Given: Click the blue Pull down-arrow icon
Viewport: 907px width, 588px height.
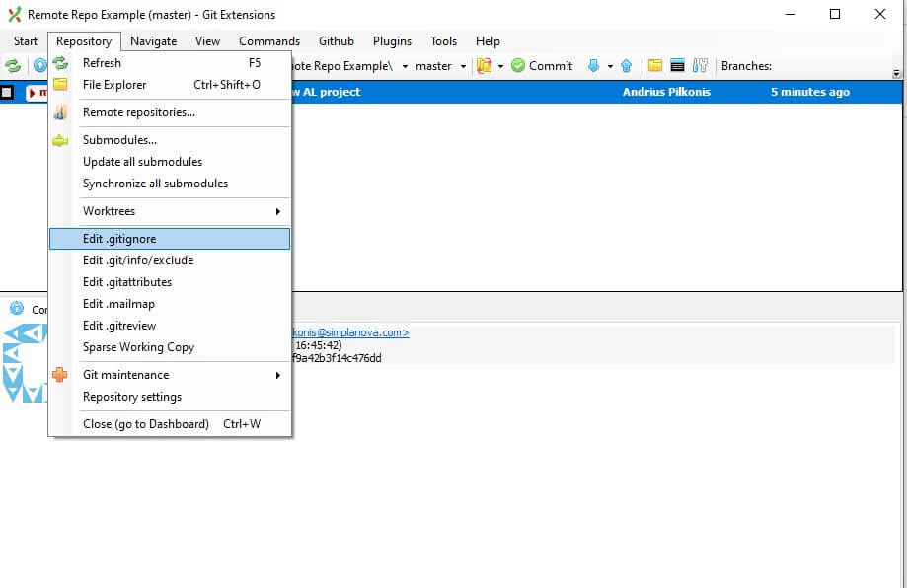Looking at the screenshot, I should pos(593,66).
